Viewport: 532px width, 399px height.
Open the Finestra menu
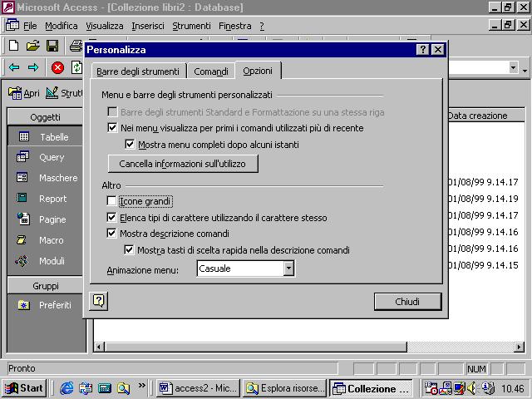234,26
